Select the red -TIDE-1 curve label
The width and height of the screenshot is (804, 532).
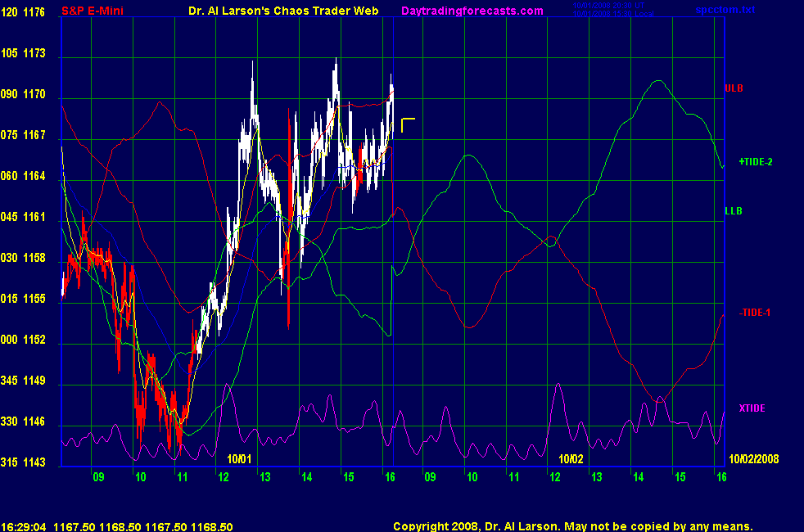754,313
